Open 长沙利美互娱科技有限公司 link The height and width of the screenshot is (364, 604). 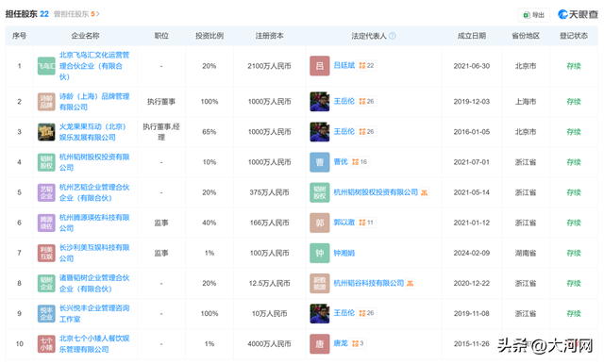(x=94, y=253)
